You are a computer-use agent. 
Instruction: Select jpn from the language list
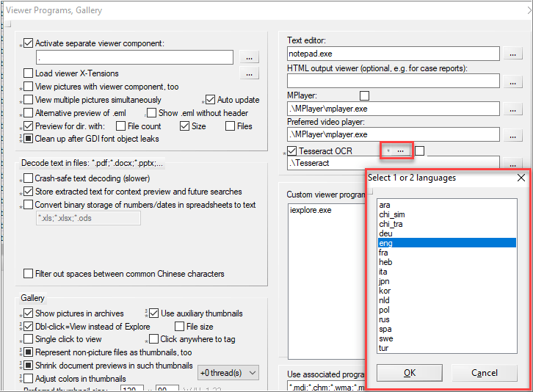[385, 281]
